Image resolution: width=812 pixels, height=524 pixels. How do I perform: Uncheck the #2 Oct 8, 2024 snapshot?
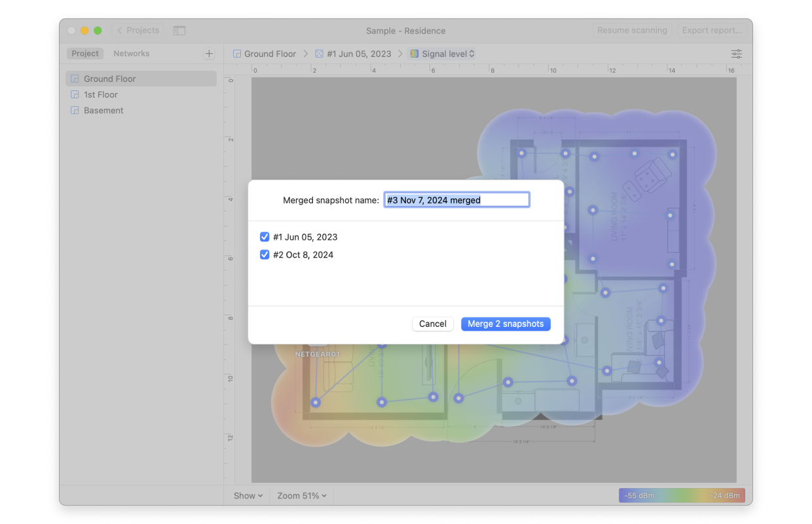(265, 255)
